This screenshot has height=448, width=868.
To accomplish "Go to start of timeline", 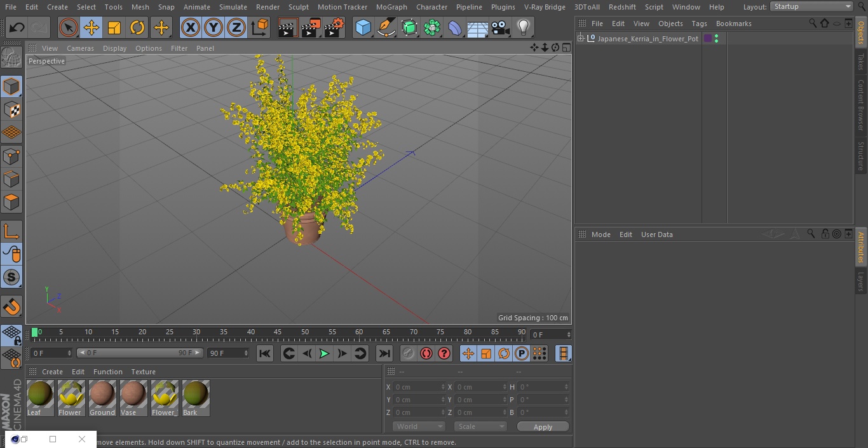I will 265,353.
